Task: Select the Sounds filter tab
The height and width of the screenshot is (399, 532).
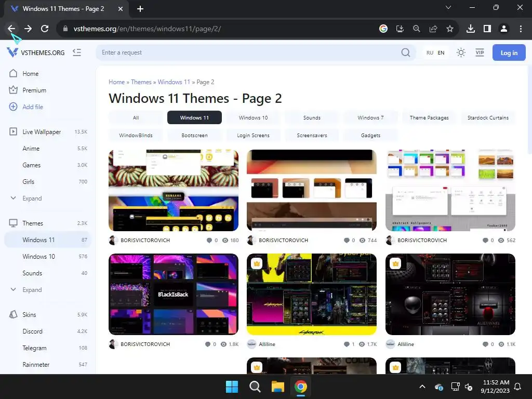Action: click(312, 117)
